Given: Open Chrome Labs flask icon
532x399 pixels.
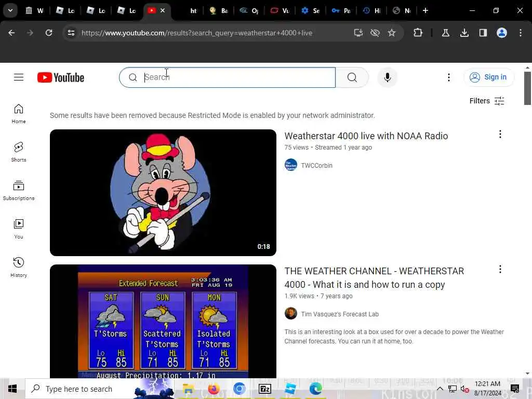Looking at the screenshot, I should (x=445, y=33).
